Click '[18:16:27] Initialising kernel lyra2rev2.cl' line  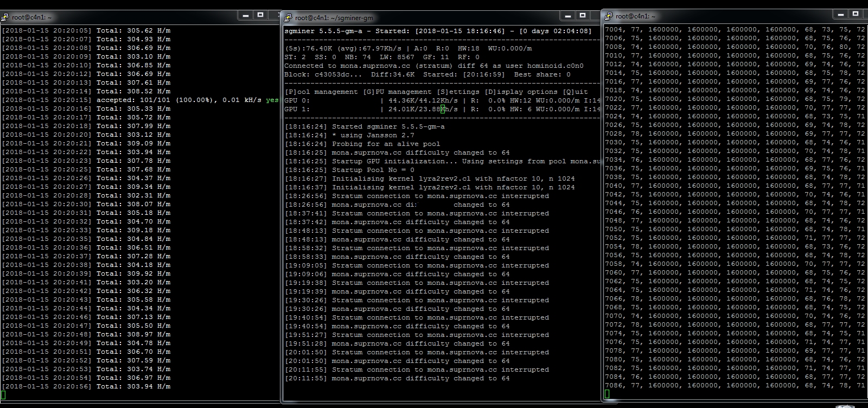tap(430, 178)
